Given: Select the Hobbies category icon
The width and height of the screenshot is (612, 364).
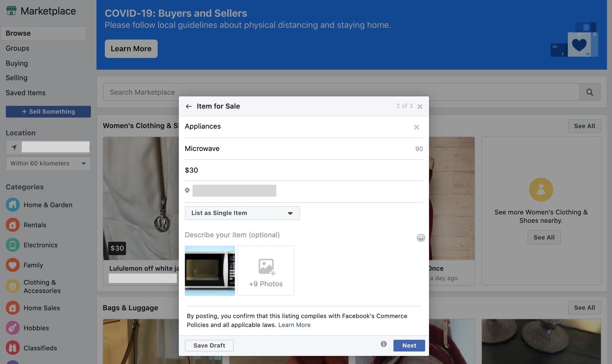Looking at the screenshot, I should click(12, 328).
